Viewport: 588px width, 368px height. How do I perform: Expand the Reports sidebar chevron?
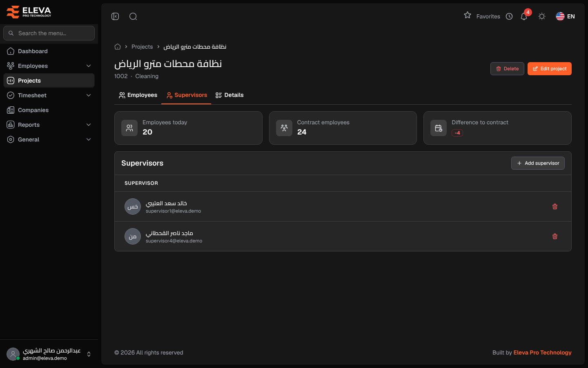pos(89,125)
